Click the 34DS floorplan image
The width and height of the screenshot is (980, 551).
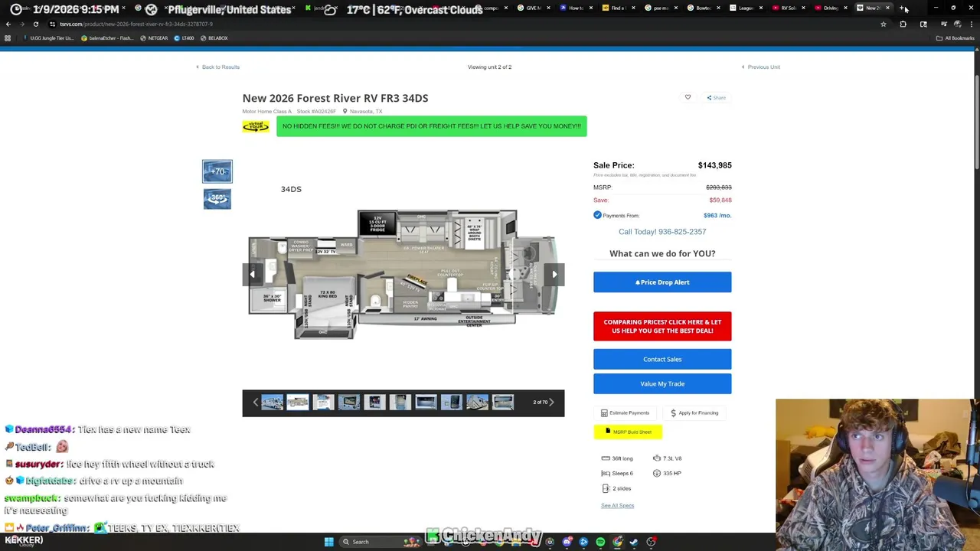[403, 274]
